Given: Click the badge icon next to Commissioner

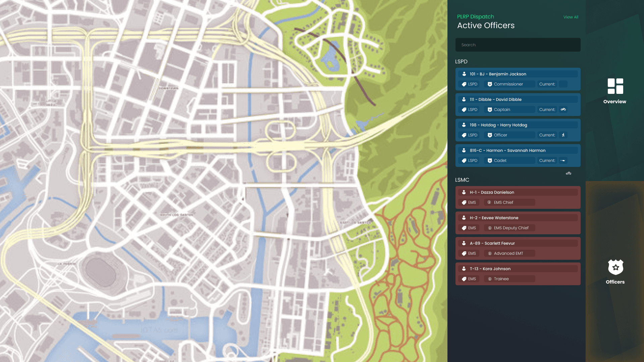Looking at the screenshot, I should coord(490,84).
